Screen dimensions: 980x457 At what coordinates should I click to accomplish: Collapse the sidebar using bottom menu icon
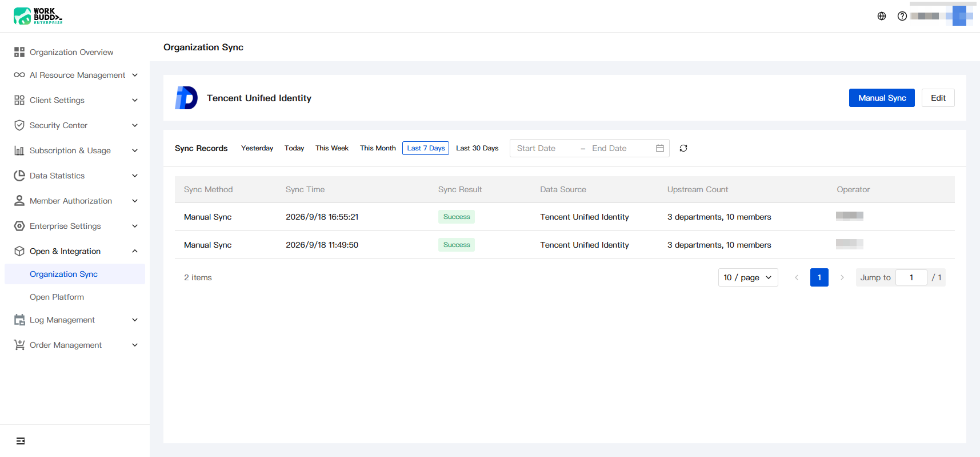[x=21, y=441]
